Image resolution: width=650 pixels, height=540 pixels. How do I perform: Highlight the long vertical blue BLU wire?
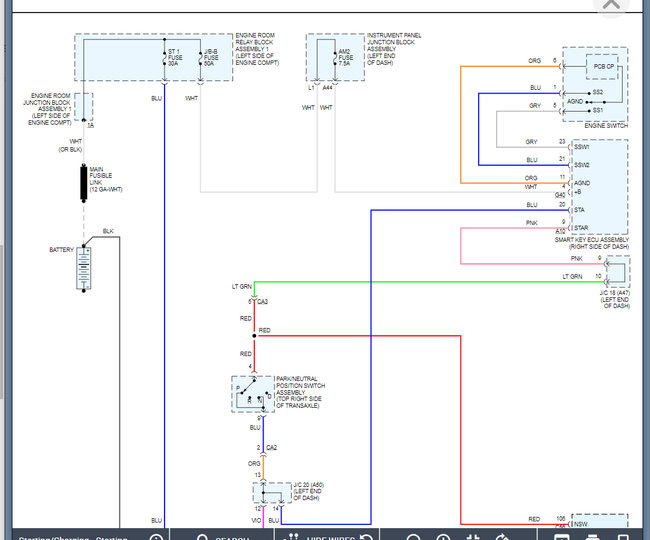[164, 300]
